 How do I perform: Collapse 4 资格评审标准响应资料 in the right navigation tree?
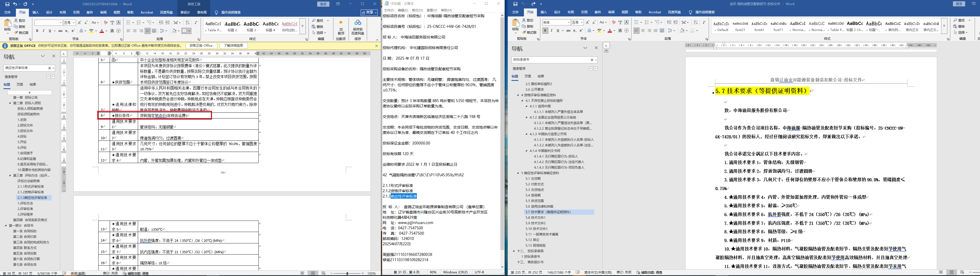click(518, 95)
